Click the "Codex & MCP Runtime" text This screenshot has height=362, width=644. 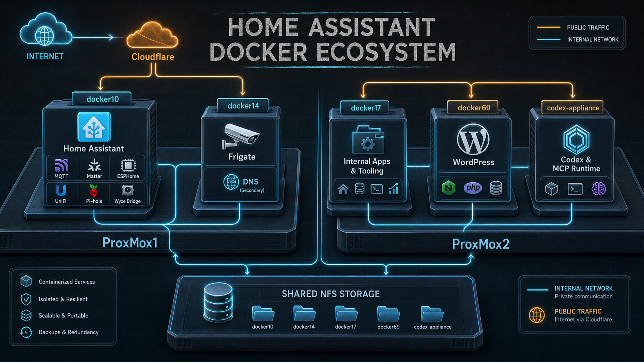point(576,164)
